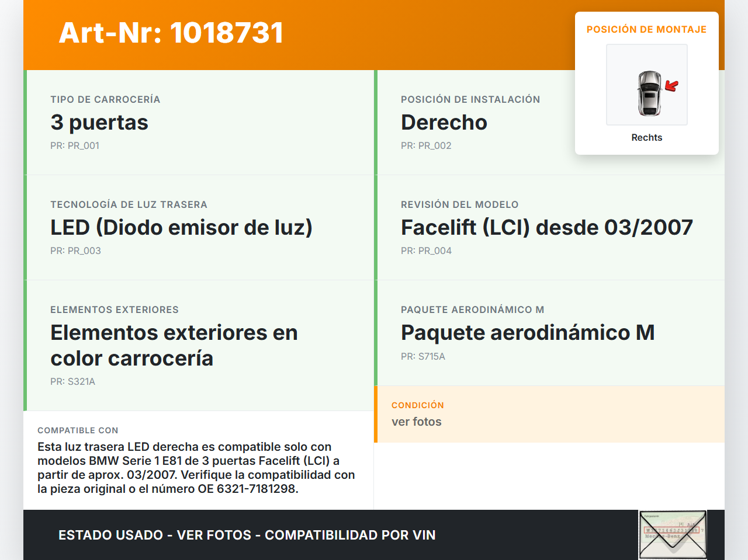
Task: Click the VIN envelope icon in footer
Action: click(673, 535)
